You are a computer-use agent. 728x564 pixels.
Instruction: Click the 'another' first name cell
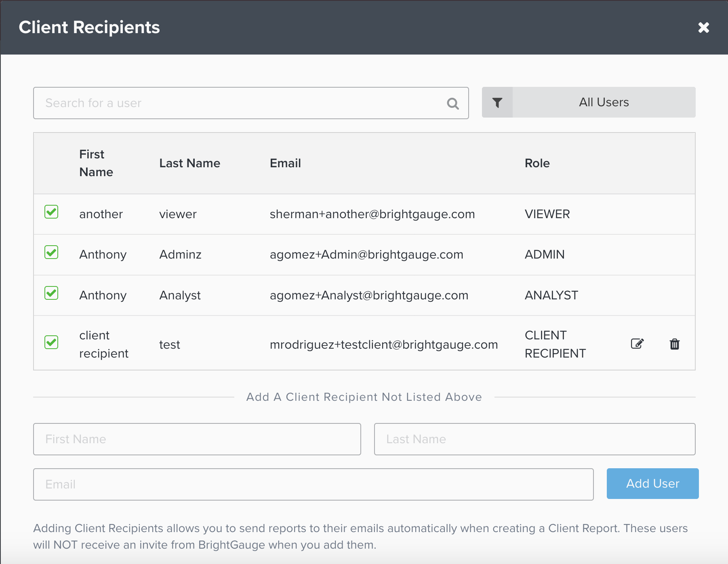point(101,214)
